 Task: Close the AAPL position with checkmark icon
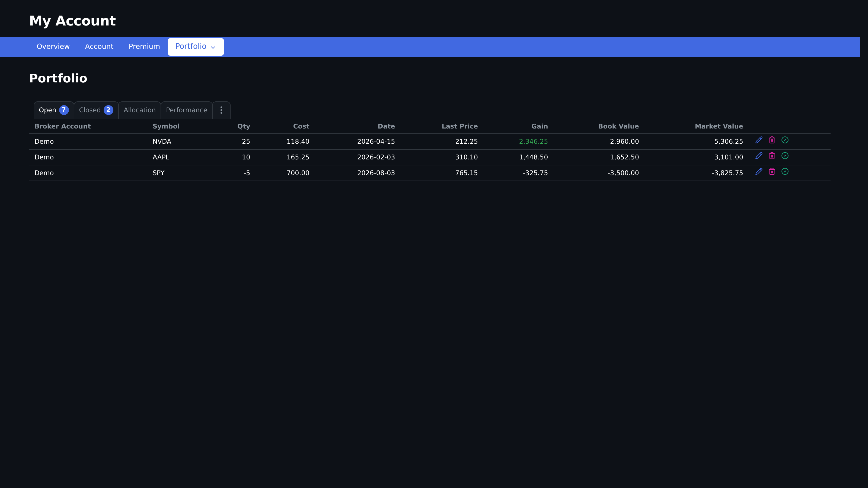[785, 156]
